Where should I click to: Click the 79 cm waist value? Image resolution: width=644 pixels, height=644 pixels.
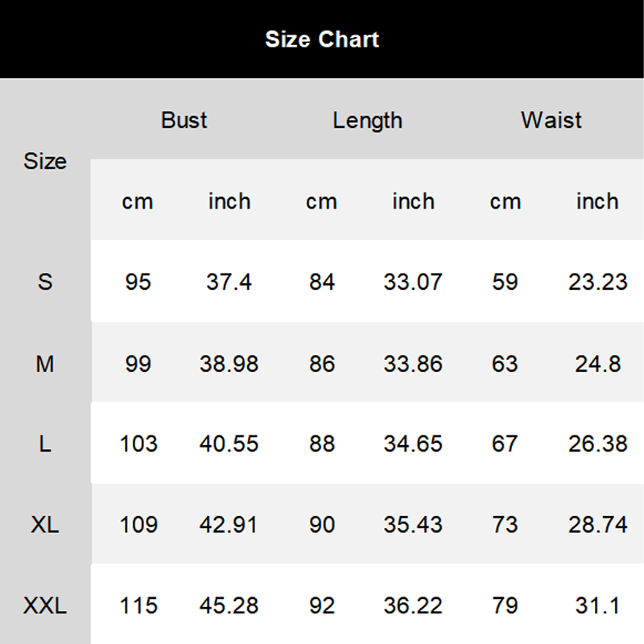click(505, 605)
